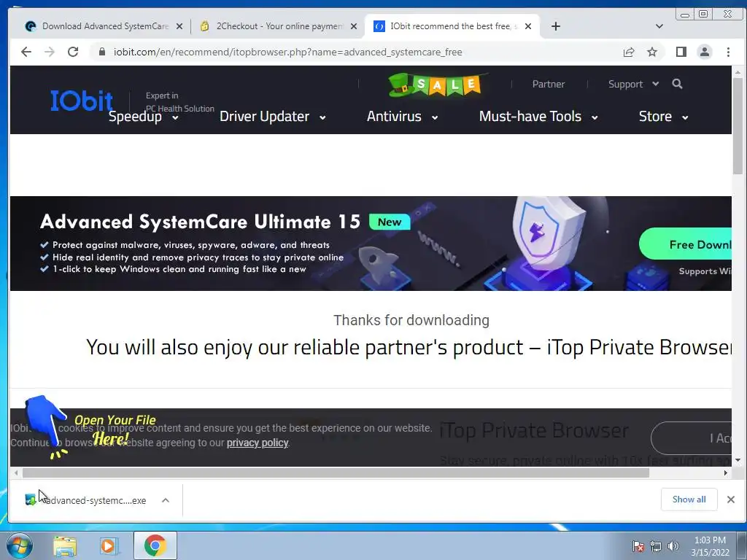Image resolution: width=747 pixels, height=560 pixels.
Task: Accept cookies with I Accept button
Action: click(x=692, y=438)
